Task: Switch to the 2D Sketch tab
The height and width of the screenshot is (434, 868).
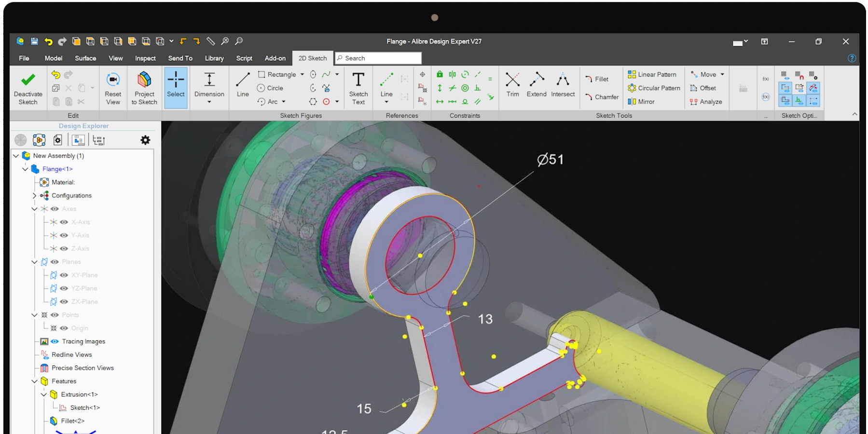Action: point(313,58)
